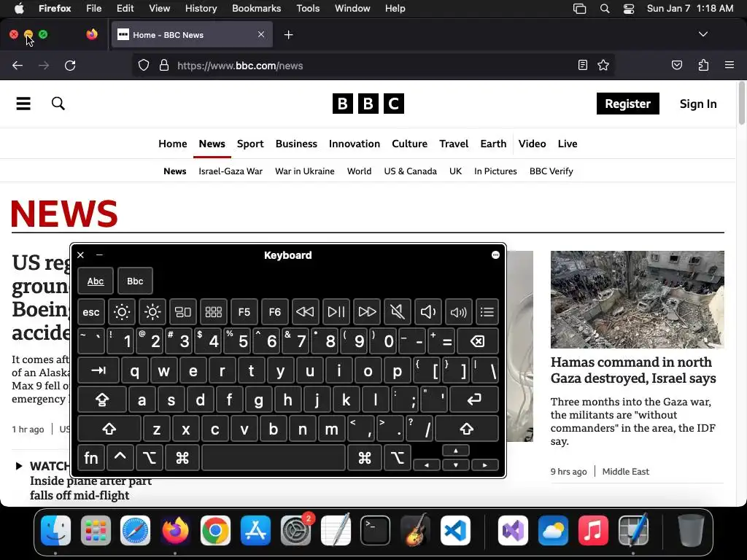Tap the return key on Keyboard viewer
747x560 pixels.
pyautogui.click(x=474, y=400)
